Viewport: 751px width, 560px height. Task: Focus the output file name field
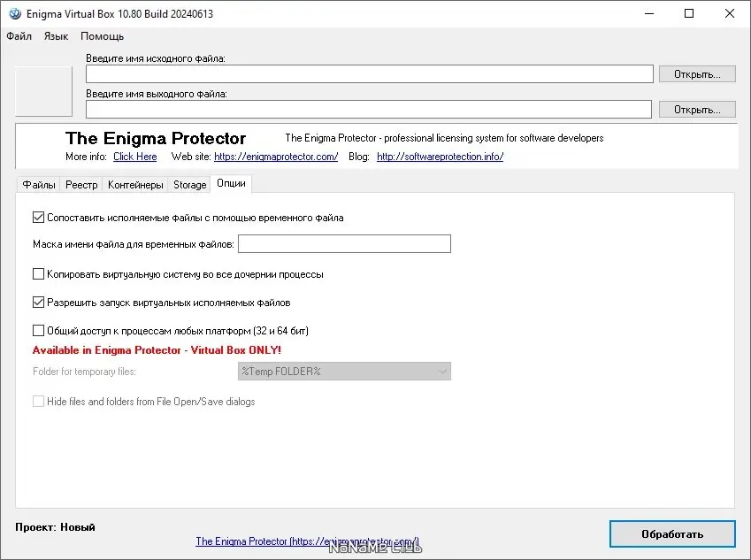click(369, 109)
